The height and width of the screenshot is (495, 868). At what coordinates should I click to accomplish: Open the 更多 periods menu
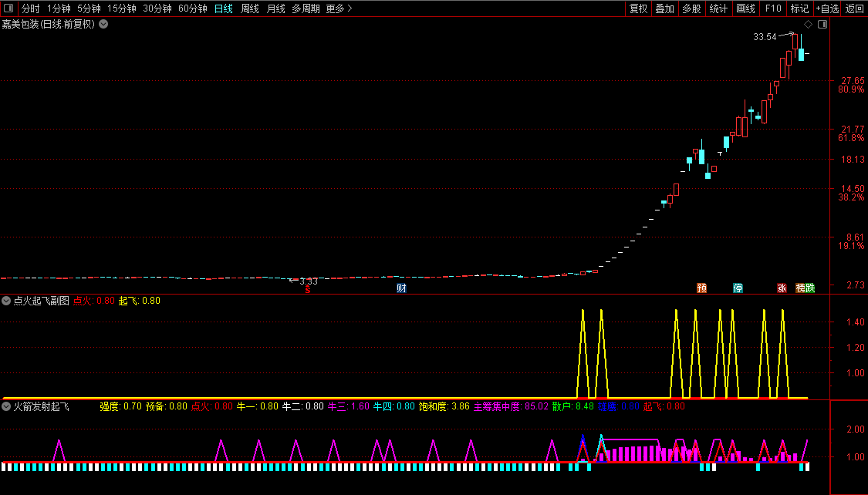(339, 8)
